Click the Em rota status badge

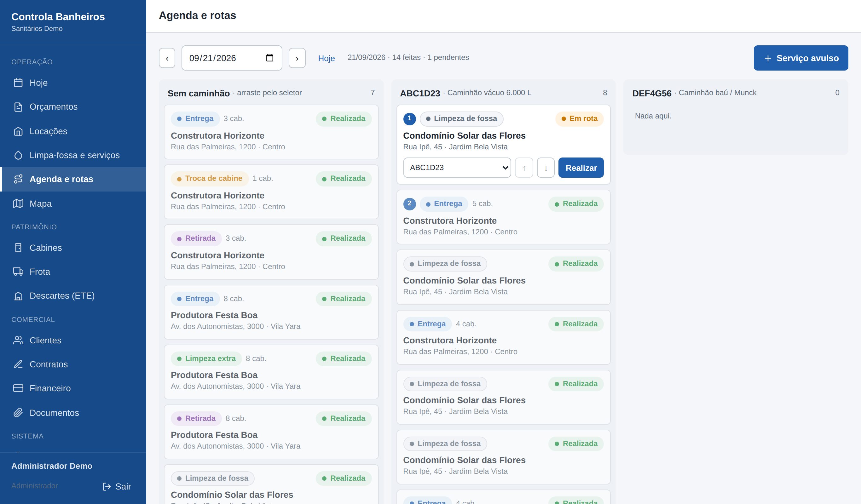[x=579, y=119]
